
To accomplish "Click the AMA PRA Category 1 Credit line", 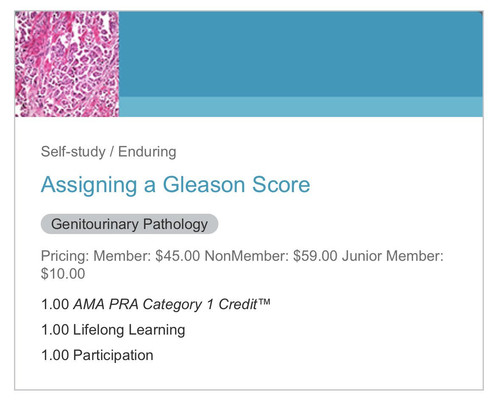I will pyautogui.click(x=155, y=304).
